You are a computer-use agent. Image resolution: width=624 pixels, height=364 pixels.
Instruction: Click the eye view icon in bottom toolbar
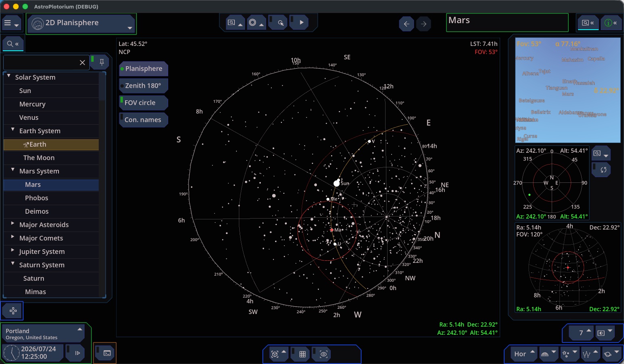tap(323, 354)
